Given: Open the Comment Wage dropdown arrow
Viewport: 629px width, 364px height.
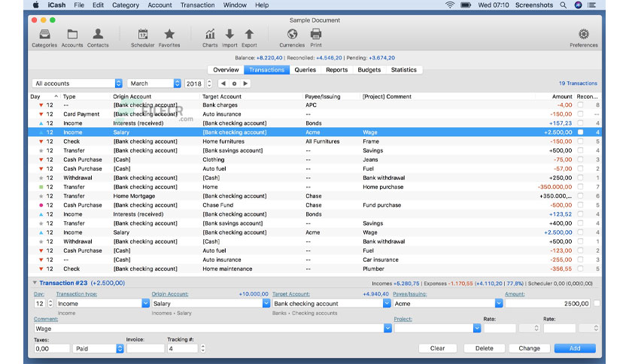Looking at the screenshot, I should tap(387, 329).
